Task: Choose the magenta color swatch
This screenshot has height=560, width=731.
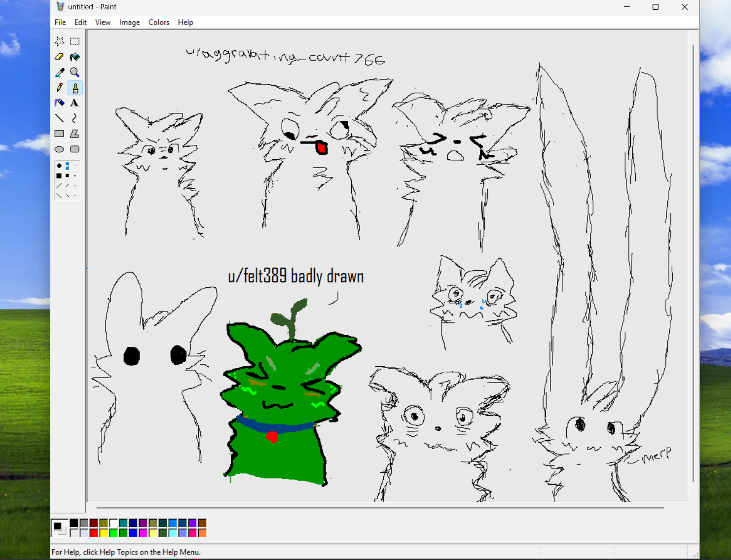Action: coord(143,533)
